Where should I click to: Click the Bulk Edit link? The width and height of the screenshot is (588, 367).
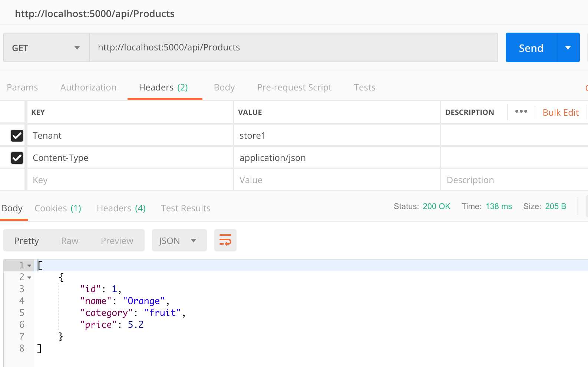tap(561, 113)
